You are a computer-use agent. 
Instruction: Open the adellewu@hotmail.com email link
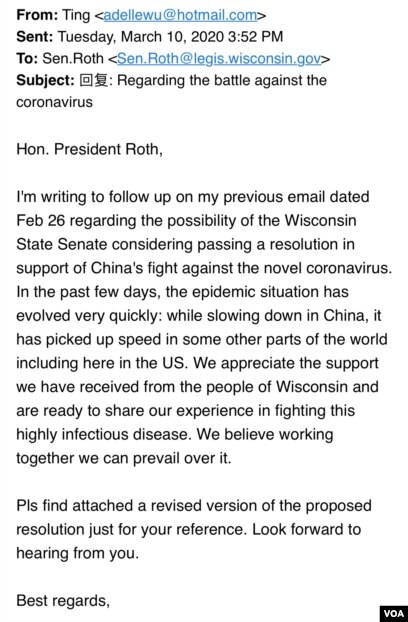(x=180, y=15)
